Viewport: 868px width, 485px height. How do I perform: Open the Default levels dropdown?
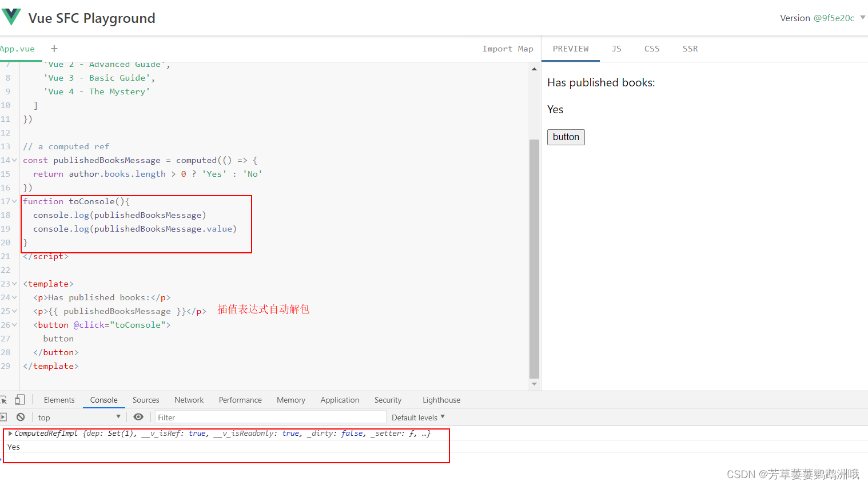tap(417, 417)
